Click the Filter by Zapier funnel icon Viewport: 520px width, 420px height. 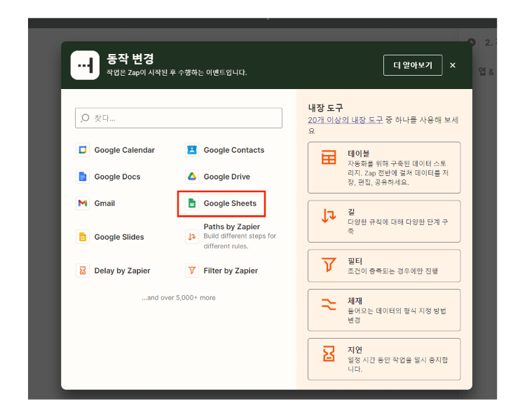pos(192,271)
